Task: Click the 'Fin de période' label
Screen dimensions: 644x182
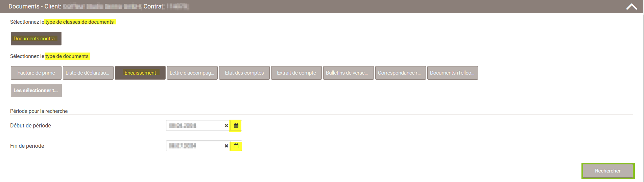Action: 27,146
